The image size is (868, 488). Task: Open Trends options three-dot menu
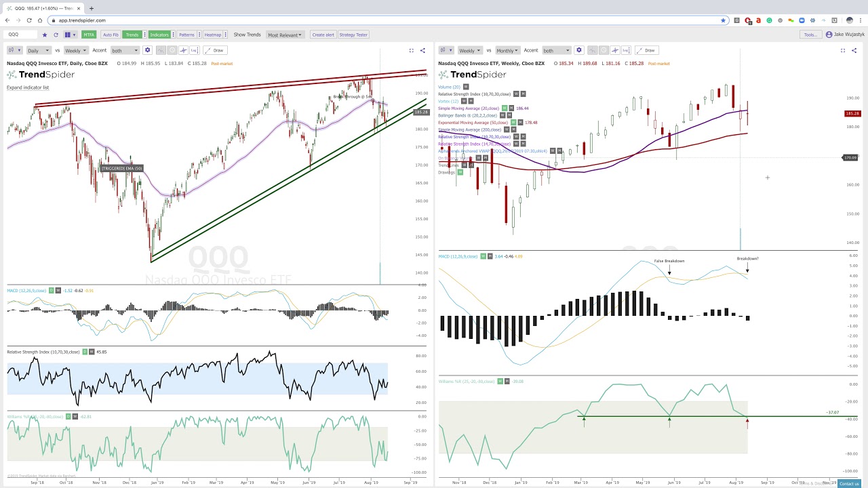(144, 35)
